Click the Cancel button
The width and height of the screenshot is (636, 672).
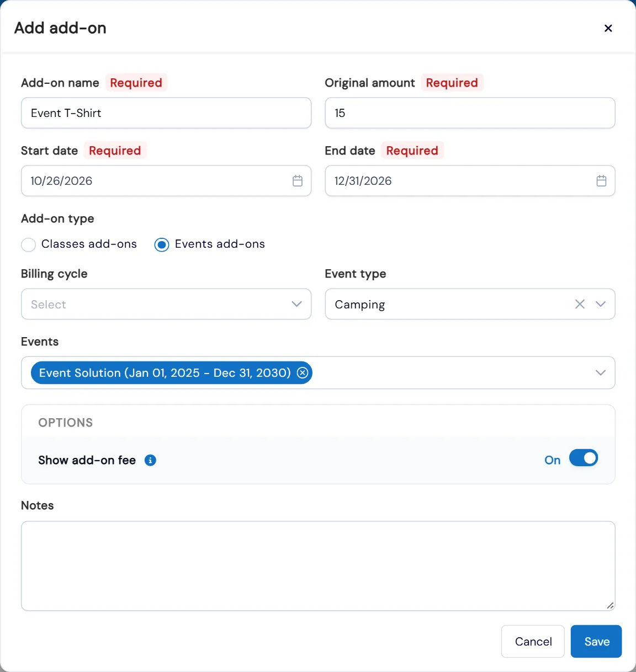pos(533,641)
